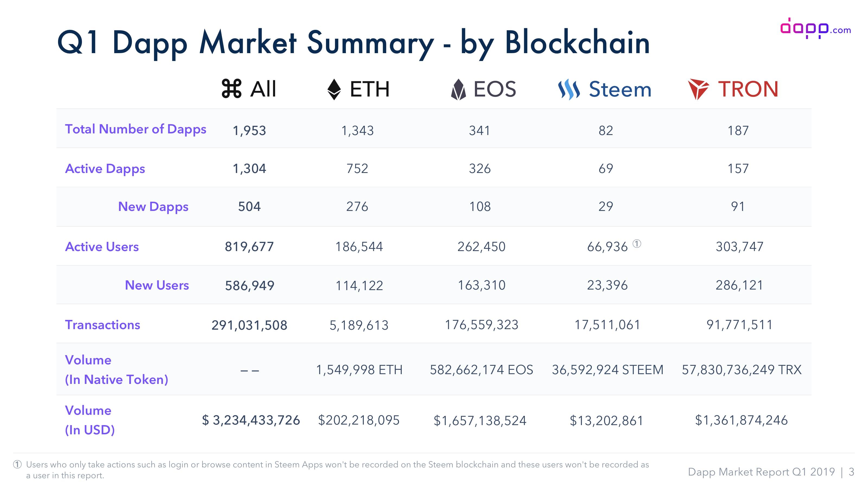Click EOS native volume 582,662,174 EOS
The width and height of the screenshot is (868, 488).
[481, 370]
